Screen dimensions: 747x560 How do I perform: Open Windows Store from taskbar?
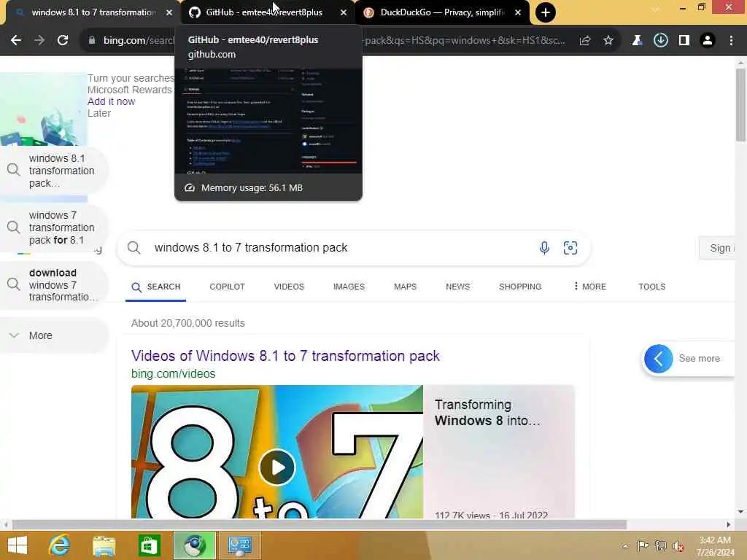click(x=149, y=545)
